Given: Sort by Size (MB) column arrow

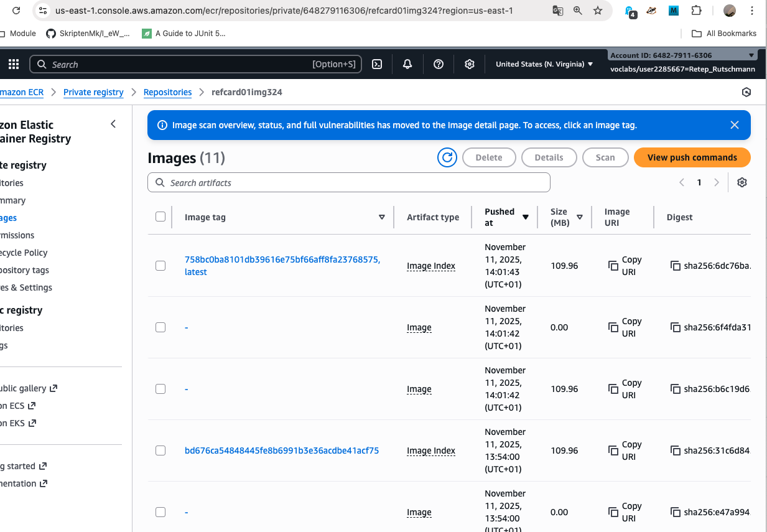Looking at the screenshot, I should pos(580,217).
